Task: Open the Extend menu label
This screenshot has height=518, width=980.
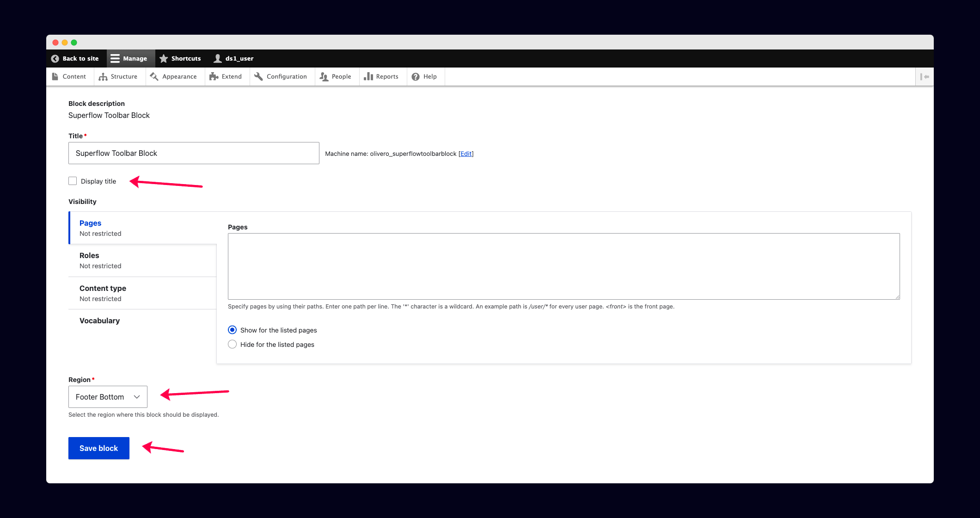Action: [232, 77]
